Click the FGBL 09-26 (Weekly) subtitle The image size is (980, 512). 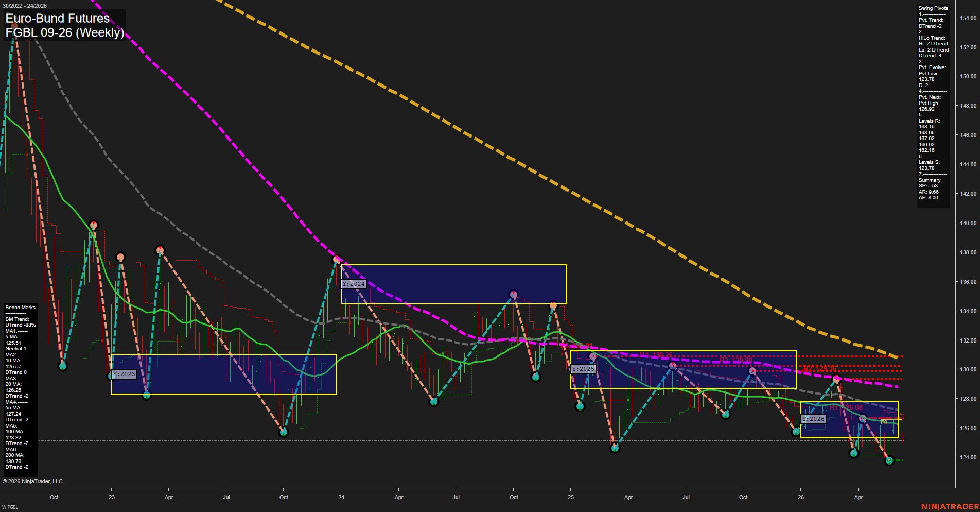[65, 32]
